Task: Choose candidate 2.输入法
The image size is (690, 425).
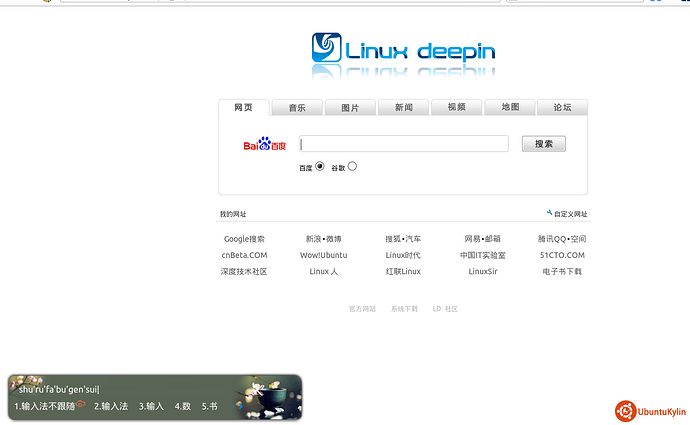Action: click(111, 406)
